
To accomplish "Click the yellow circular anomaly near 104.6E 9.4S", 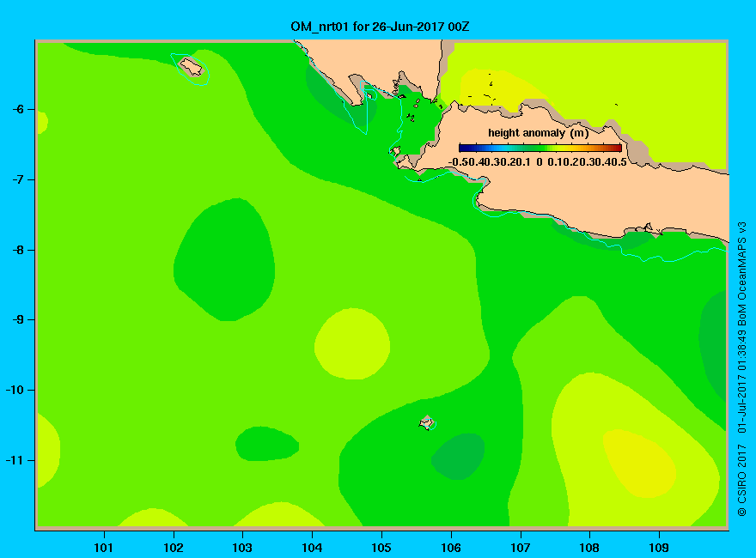I will 352,343.
